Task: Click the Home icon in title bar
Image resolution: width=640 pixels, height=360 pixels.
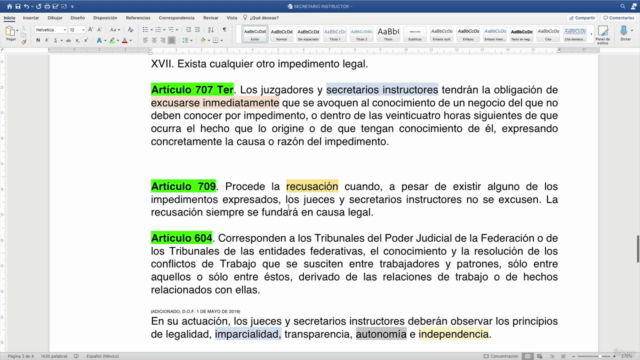Action: coord(9,7)
